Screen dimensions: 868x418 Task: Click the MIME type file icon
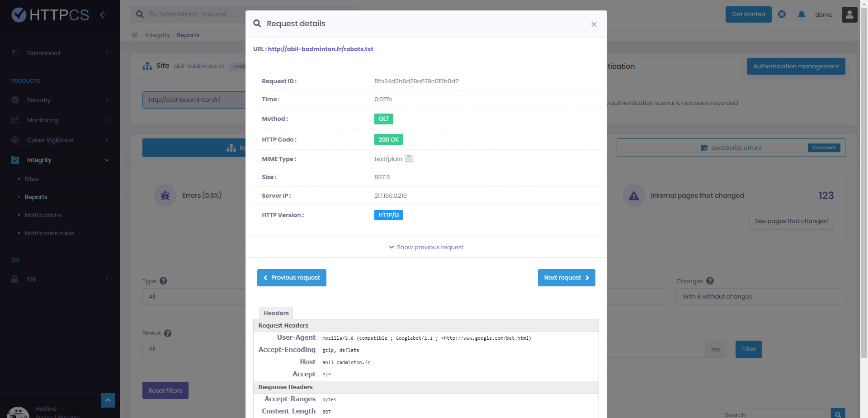click(409, 158)
